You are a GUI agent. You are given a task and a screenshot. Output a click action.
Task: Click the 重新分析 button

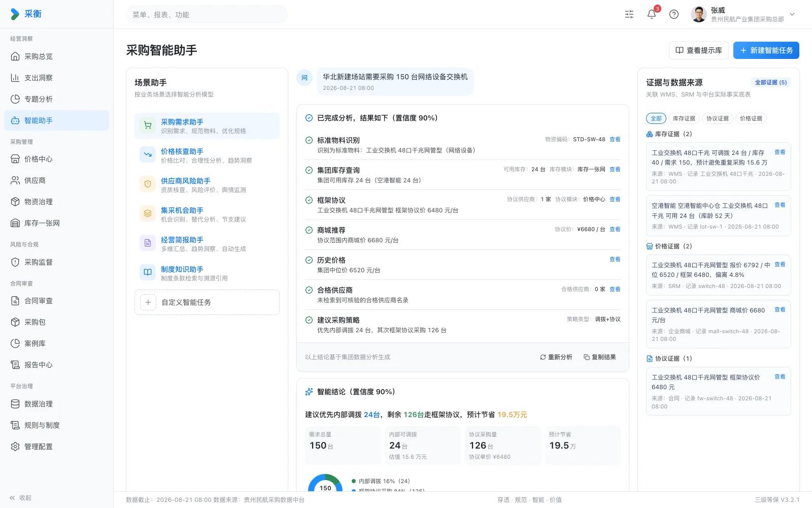(556, 357)
